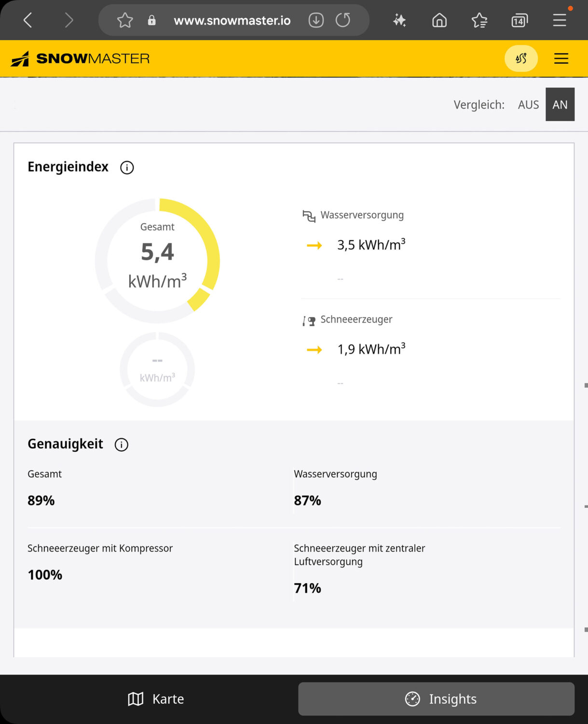Keep Vergleich set to AN
This screenshot has height=724, width=588.
pos(560,104)
